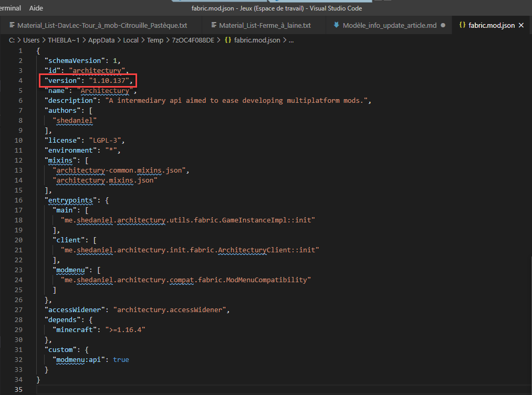This screenshot has height=395, width=532.
Task: Switch to Material_List-DavLec-Tour_à_mob-Citrouille_Pastèque.txt tab
Action: tap(102, 25)
